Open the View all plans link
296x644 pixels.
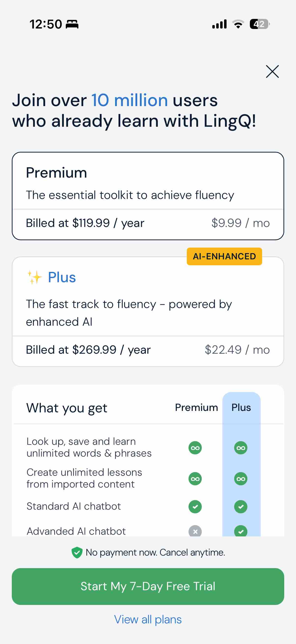click(x=148, y=619)
